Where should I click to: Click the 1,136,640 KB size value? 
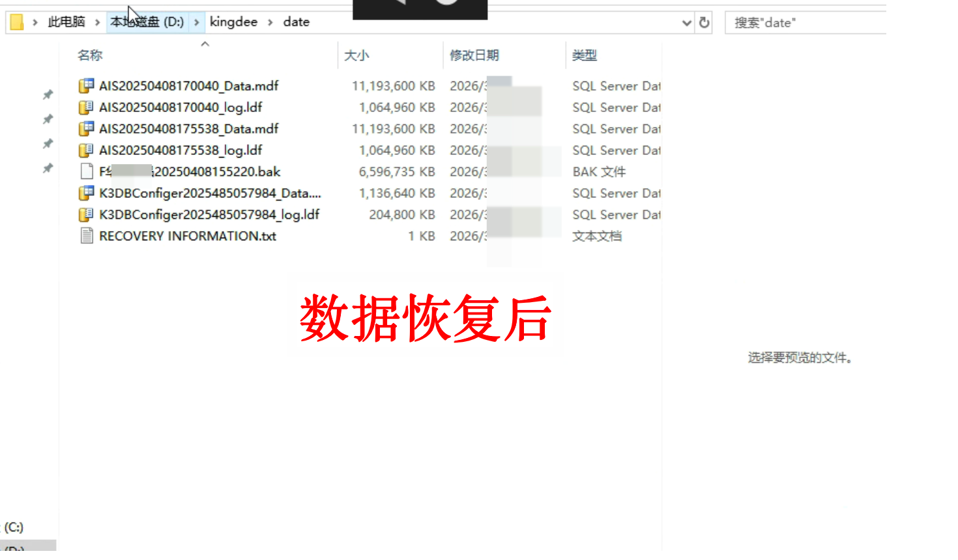point(397,193)
